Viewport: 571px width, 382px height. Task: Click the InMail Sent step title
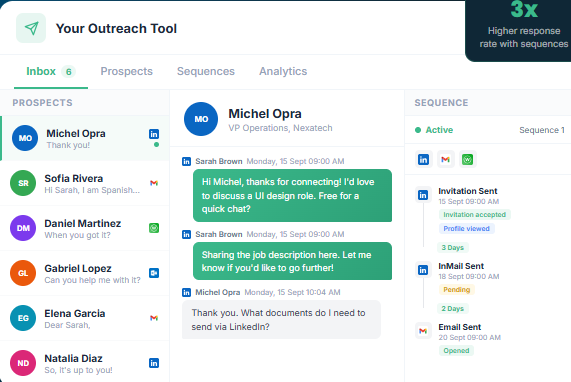[461, 266]
